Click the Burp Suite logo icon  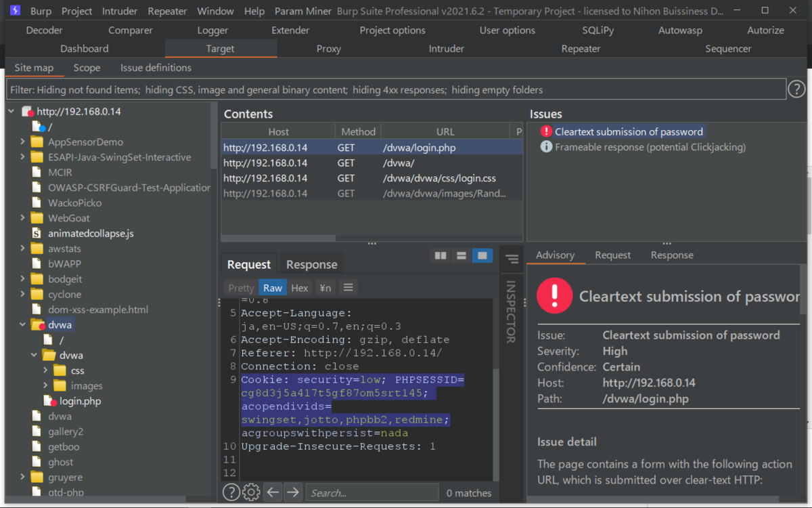(x=15, y=11)
